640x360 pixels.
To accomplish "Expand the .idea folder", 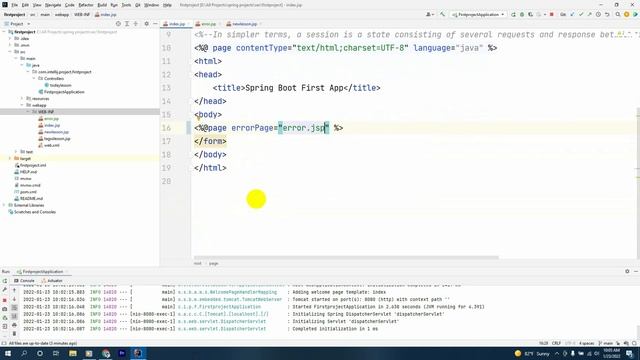I will click(x=10, y=38).
